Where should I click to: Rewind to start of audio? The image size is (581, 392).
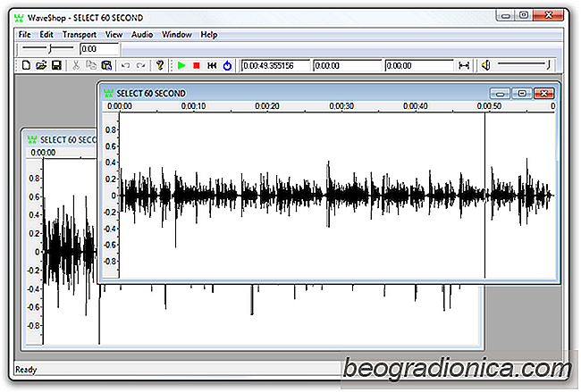pyautogui.click(x=212, y=65)
